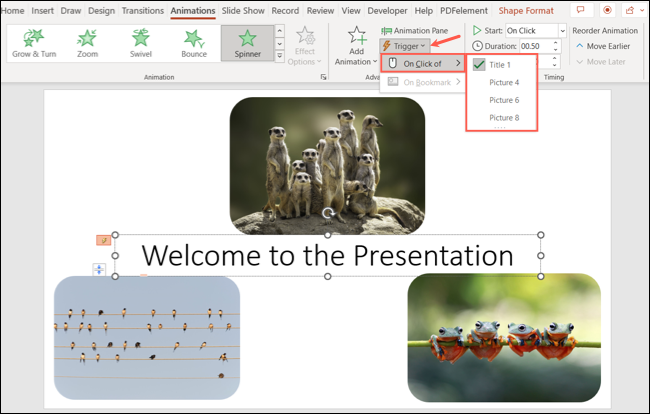Open the Start timing dropdown arrow
650x414 pixels.
pos(563,31)
